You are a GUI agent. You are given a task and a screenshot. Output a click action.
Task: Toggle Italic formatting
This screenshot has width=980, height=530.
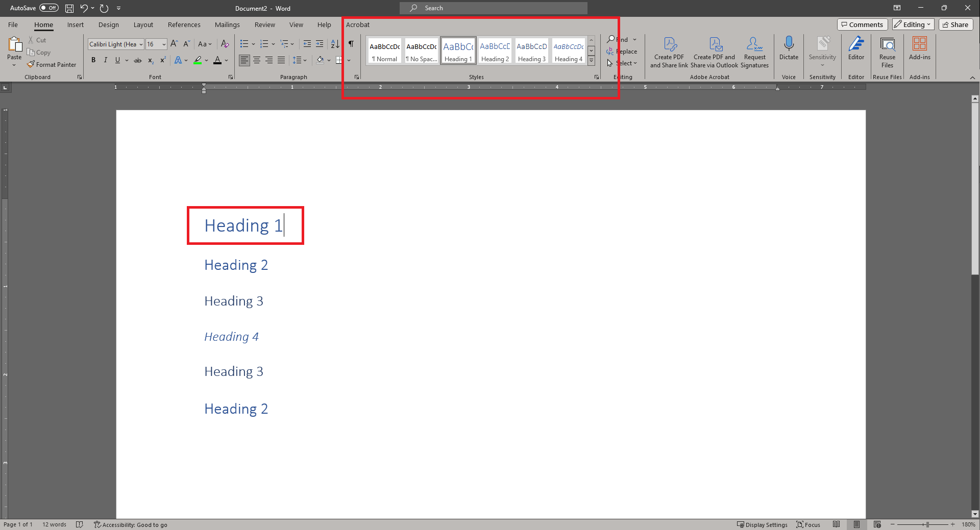tap(106, 60)
